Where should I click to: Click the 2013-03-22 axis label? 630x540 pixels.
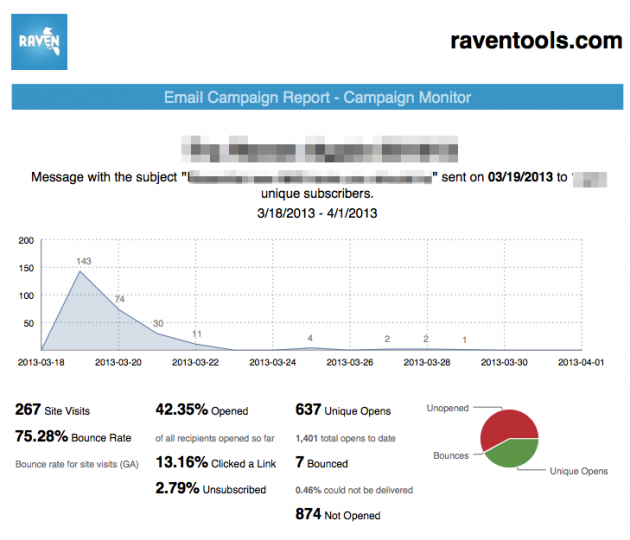click(x=195, y=362)
